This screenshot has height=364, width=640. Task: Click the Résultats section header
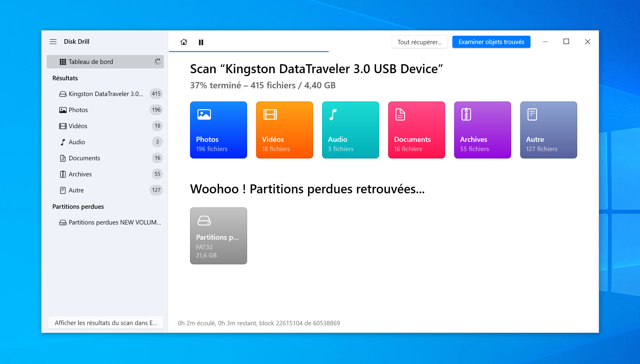pos(65,78)
